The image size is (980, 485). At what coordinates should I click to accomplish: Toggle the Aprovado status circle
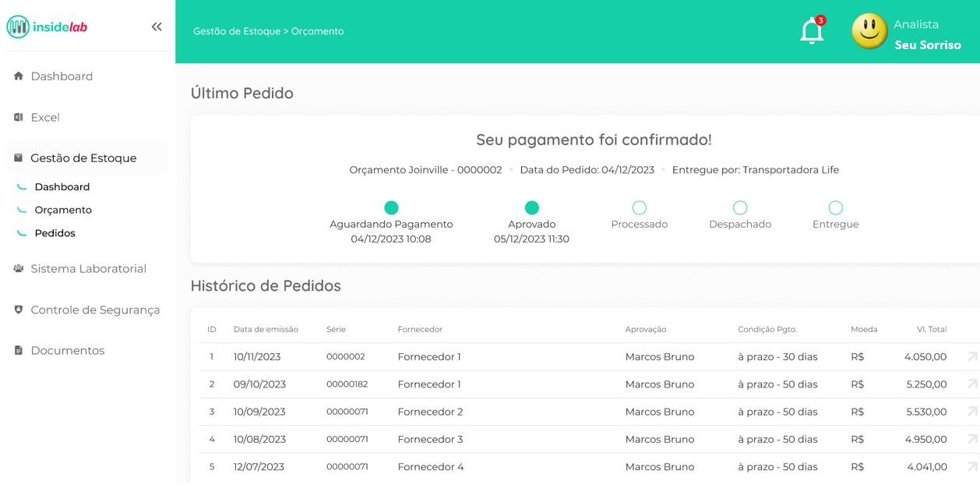click(531, 207)
